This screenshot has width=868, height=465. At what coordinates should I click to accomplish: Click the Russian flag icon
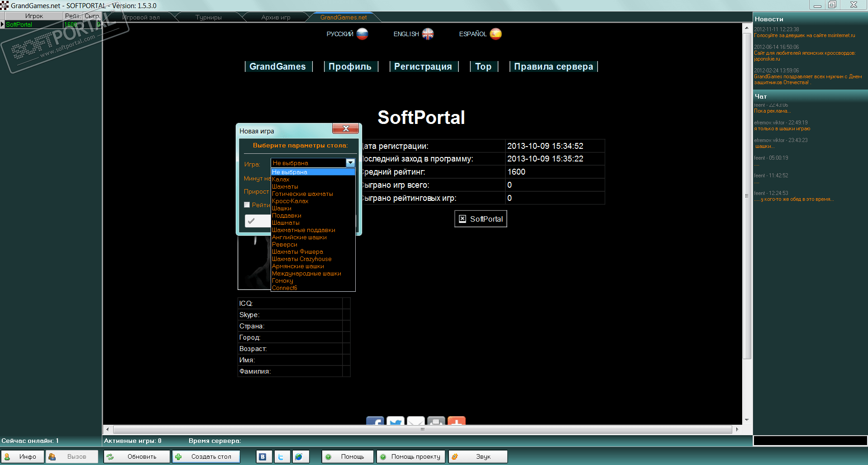coord(362,34)
